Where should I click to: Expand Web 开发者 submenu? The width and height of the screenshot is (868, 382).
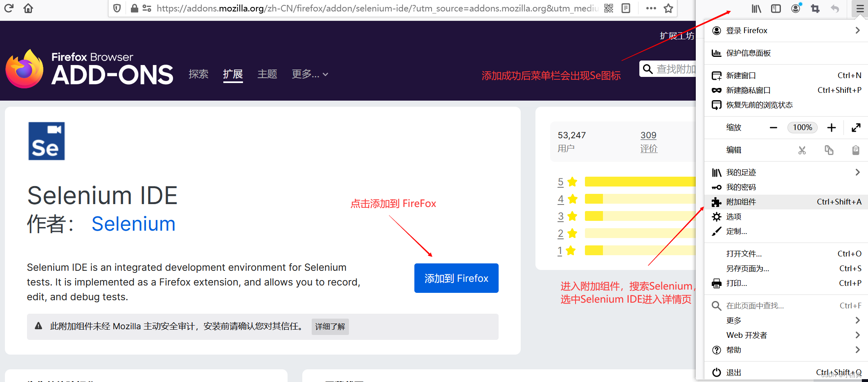786,335
